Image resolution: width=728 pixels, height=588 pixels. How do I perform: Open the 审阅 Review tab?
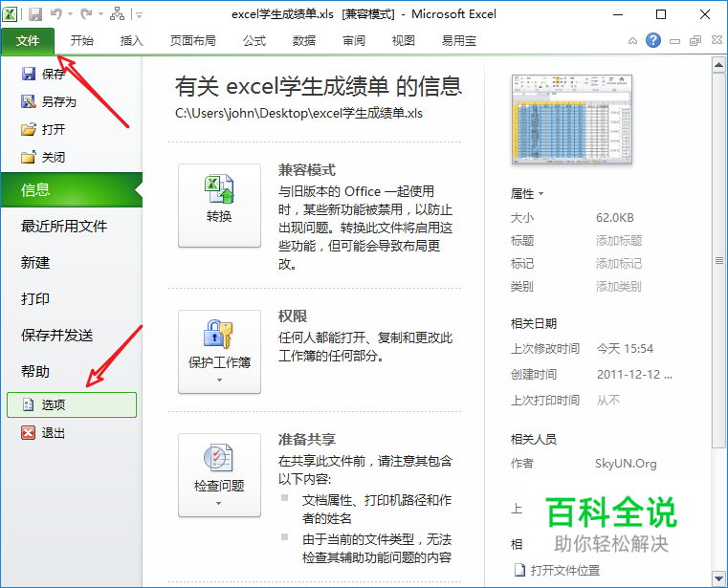(x=353, y=41)
